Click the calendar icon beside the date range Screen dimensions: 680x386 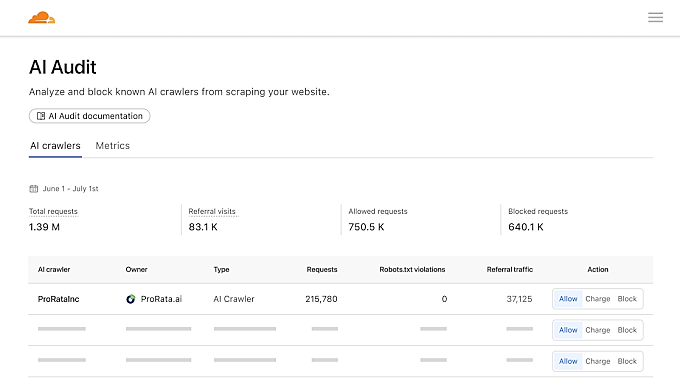tap(33, 189)
